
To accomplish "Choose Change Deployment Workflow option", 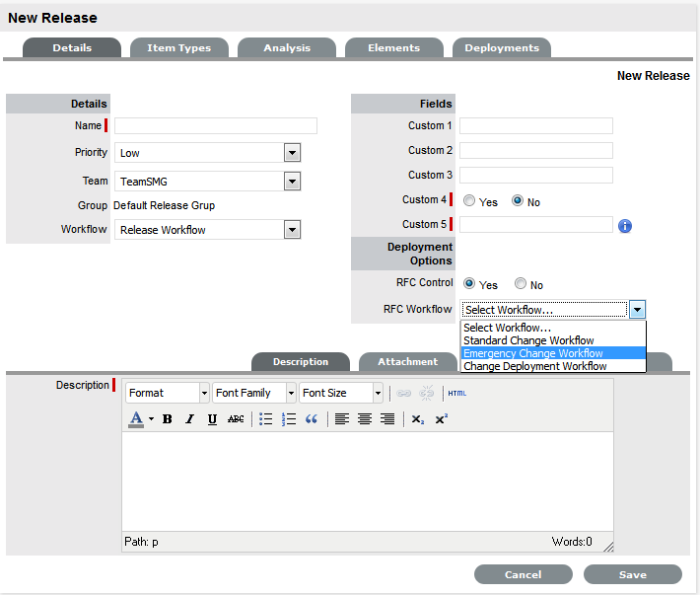I will (x=553, y=366).
